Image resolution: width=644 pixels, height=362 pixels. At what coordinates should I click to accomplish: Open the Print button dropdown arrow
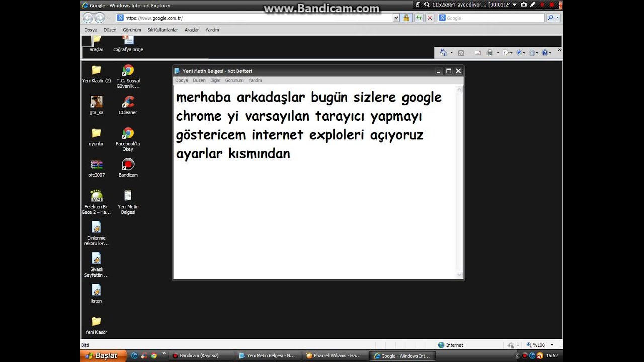coord(498,53)
